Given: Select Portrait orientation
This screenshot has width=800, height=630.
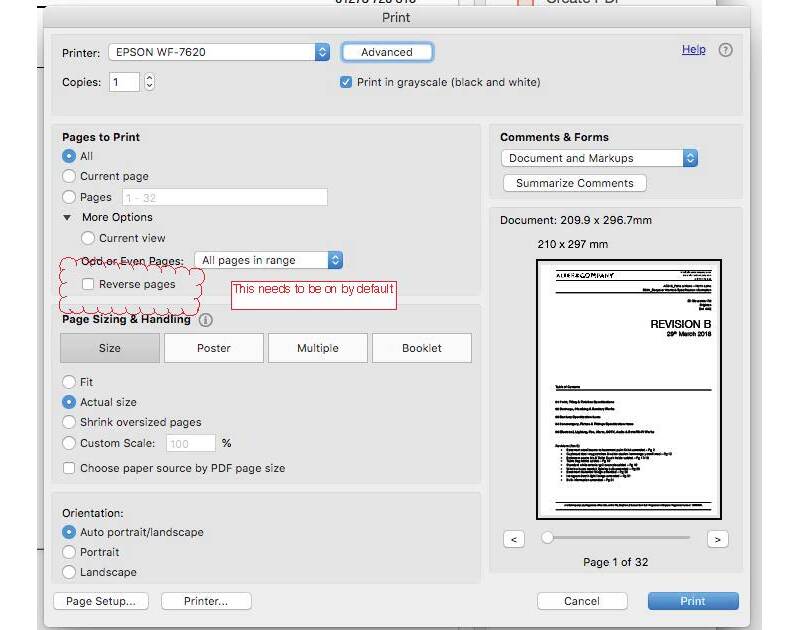Looking at the screenshot, I should 69,552.
